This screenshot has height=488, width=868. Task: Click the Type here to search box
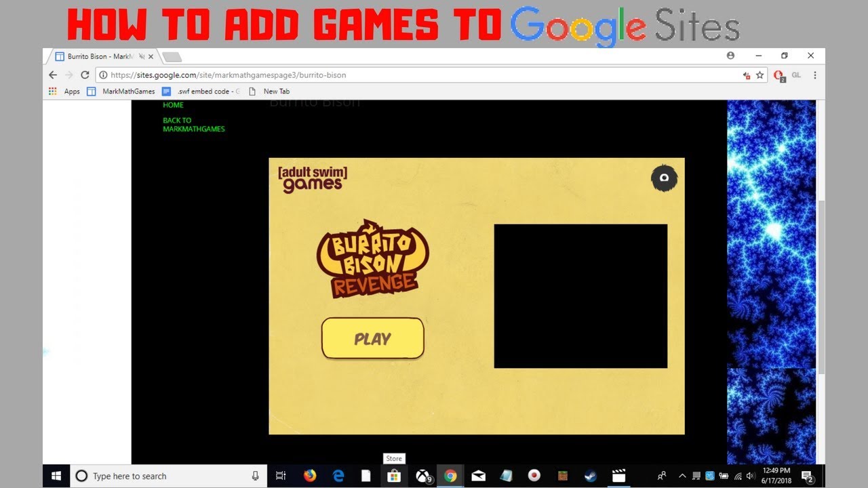[168, 476]
